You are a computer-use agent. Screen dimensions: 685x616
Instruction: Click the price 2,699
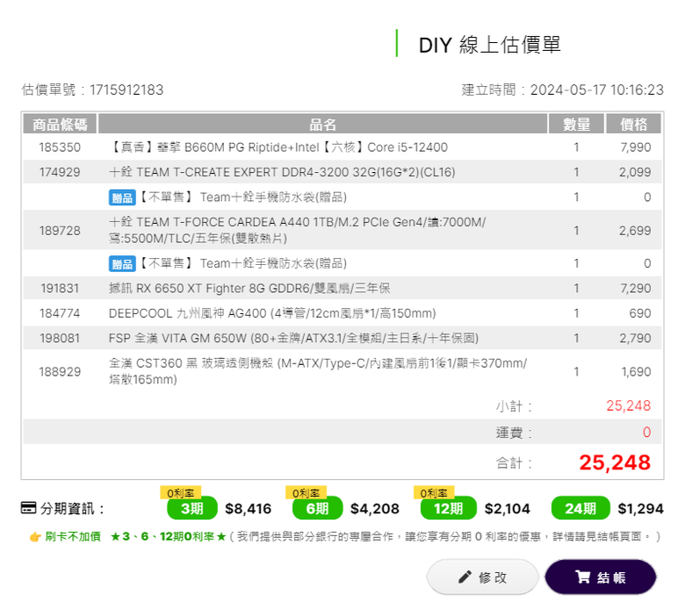tap(635, 231)
